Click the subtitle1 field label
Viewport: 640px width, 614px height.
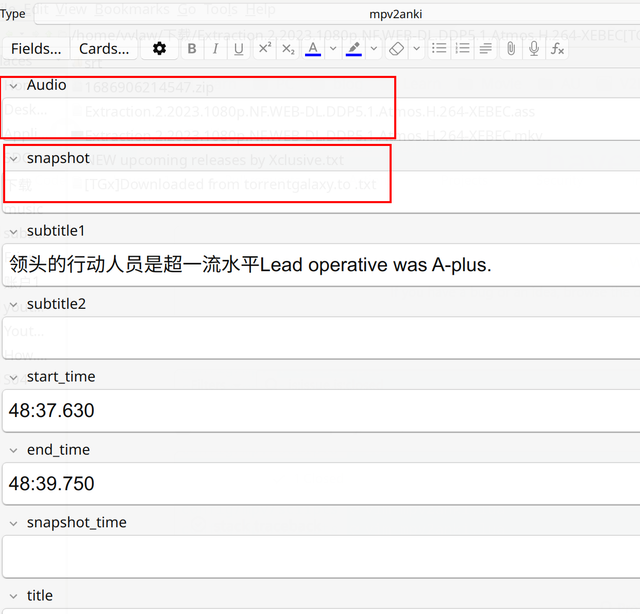(x=56, y=231)
